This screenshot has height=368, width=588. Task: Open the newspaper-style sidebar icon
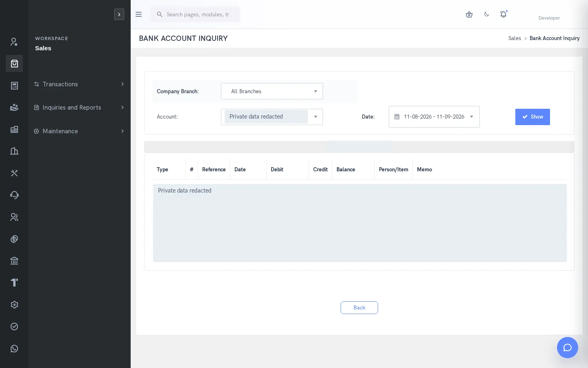14,129
